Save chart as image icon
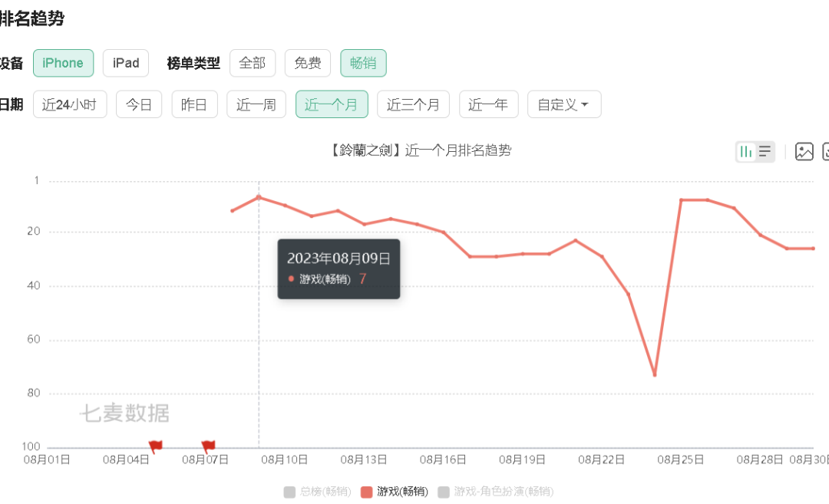 804,152
